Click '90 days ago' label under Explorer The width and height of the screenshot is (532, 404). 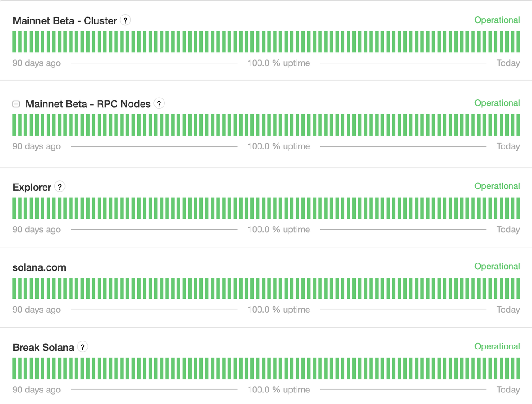pos(36,229)
